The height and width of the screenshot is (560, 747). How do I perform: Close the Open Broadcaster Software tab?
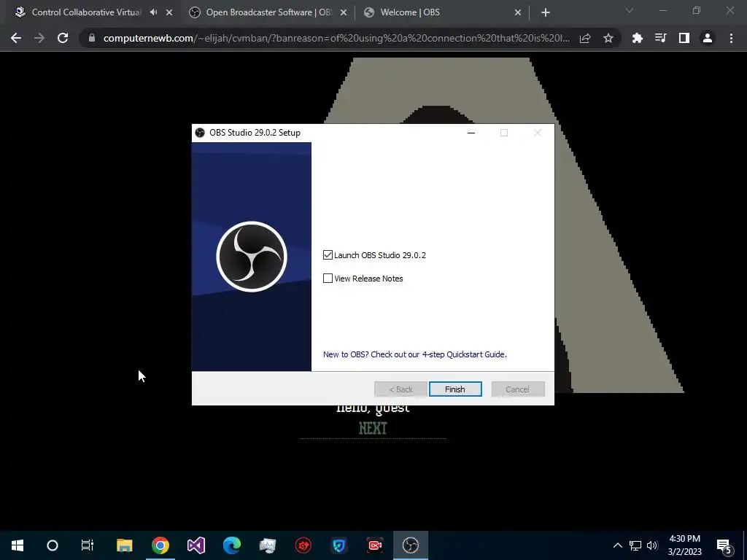pyautogui.click(x=344, y=13)
